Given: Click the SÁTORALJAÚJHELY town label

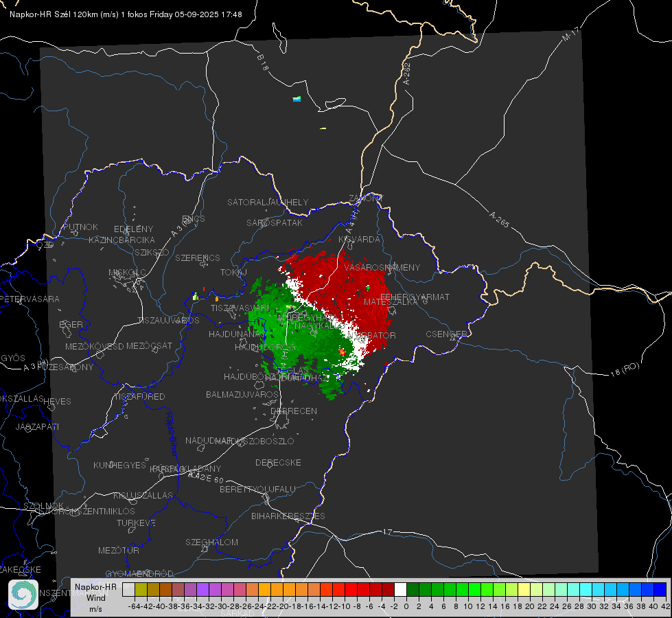Looking at the screenshot, I should [268, 202].
